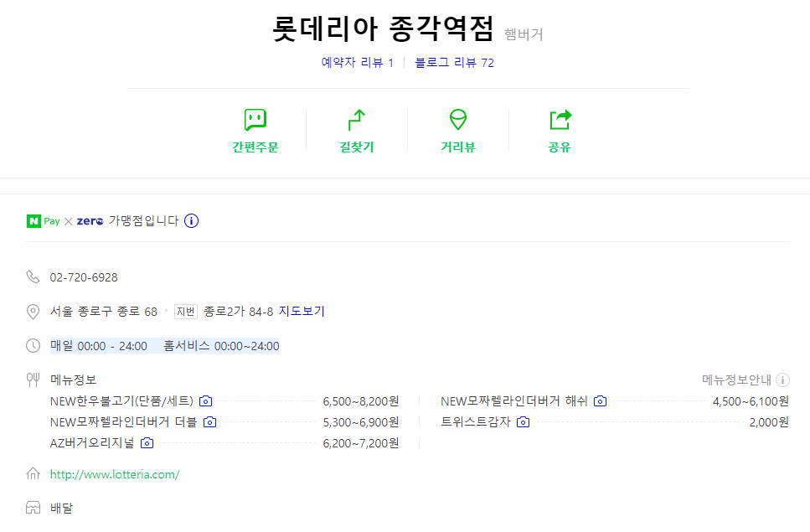
Task: Click the 지번 address badge
Action: click(186, 312)
